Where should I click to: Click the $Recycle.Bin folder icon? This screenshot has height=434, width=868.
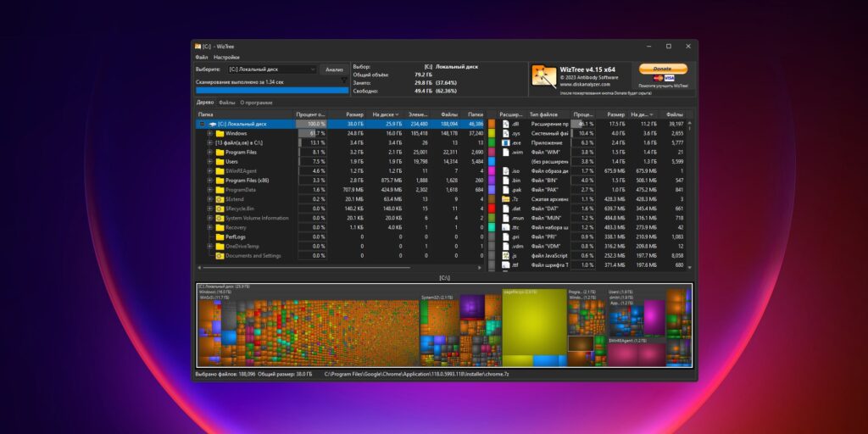[x=220, y=209]
